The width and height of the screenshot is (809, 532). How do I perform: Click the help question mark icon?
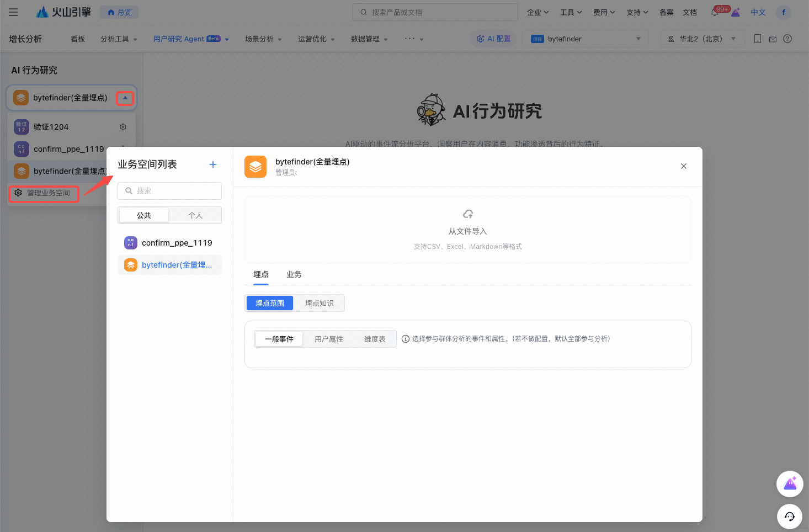click(787, 39)
